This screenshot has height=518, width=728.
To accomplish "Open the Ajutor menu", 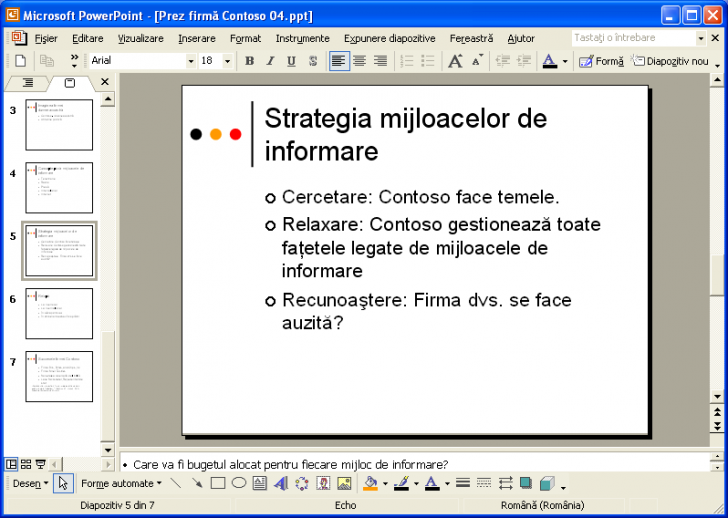I will click(521, 39).
